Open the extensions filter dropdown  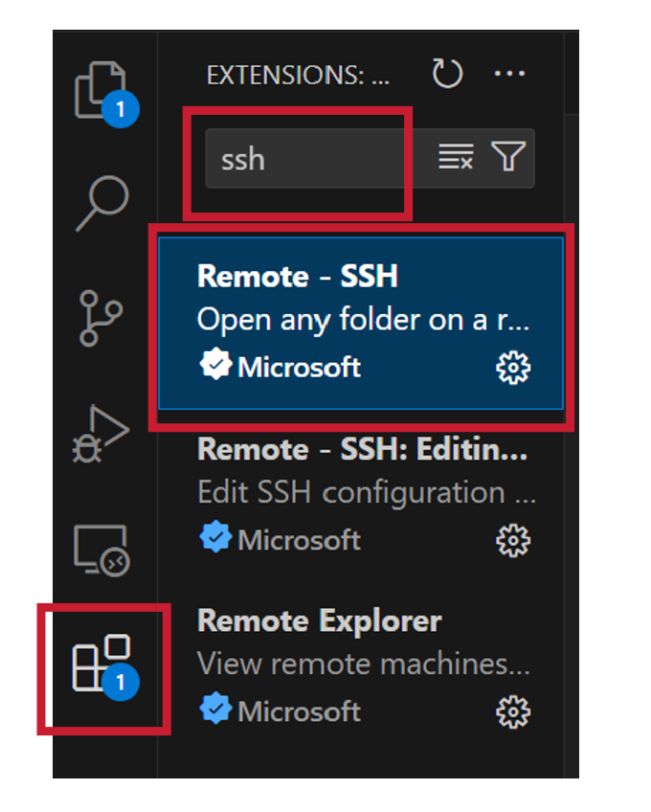coord(508,156)
